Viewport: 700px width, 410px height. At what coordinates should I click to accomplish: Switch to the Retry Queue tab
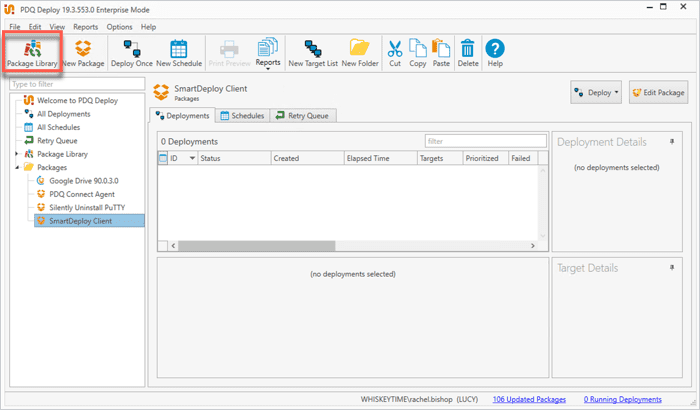pyautogui.click(x=303, y=116)
